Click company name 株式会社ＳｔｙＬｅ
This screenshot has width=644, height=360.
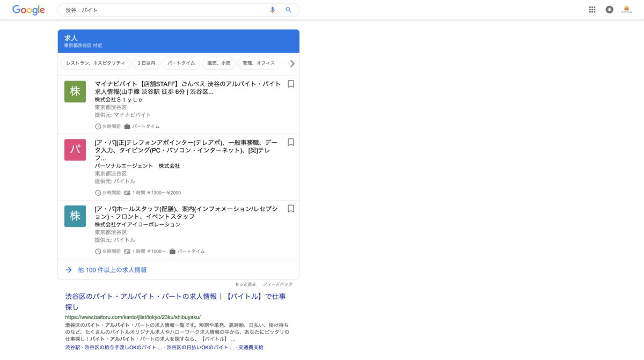[x=119, y=100]
